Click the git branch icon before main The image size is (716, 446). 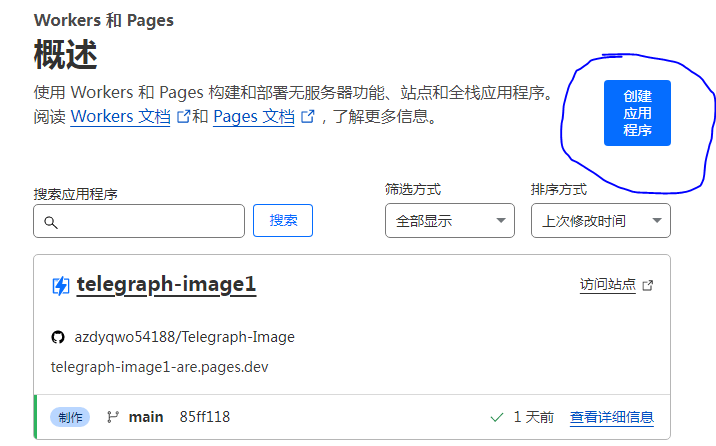pos(113,417)
